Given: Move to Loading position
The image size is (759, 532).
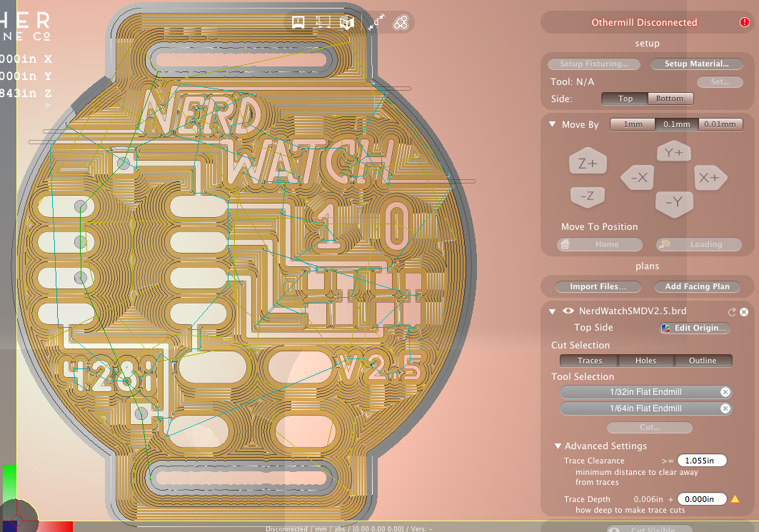Looking at the screenshot, I should (x=699, y=244).
